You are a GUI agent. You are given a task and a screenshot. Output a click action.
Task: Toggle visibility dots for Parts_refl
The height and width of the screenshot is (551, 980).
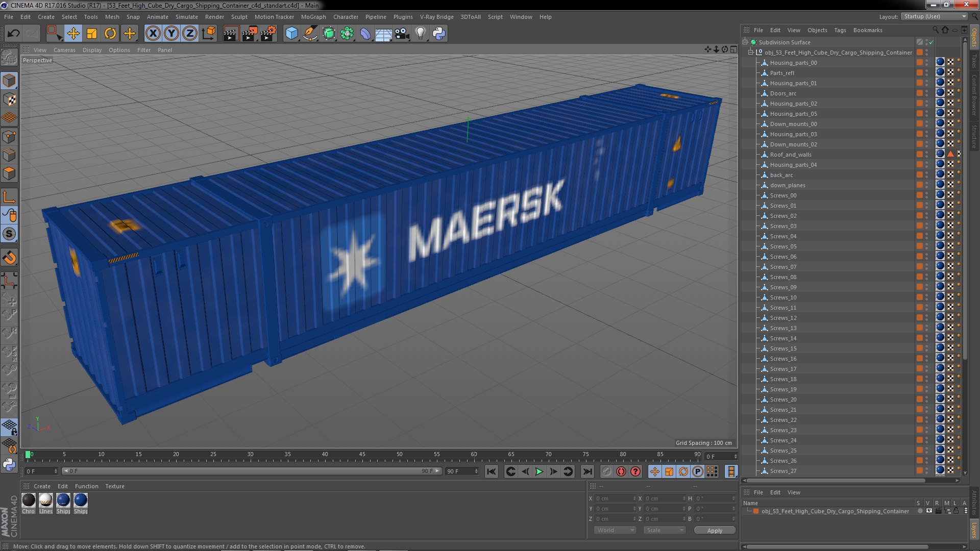(927, 73)
